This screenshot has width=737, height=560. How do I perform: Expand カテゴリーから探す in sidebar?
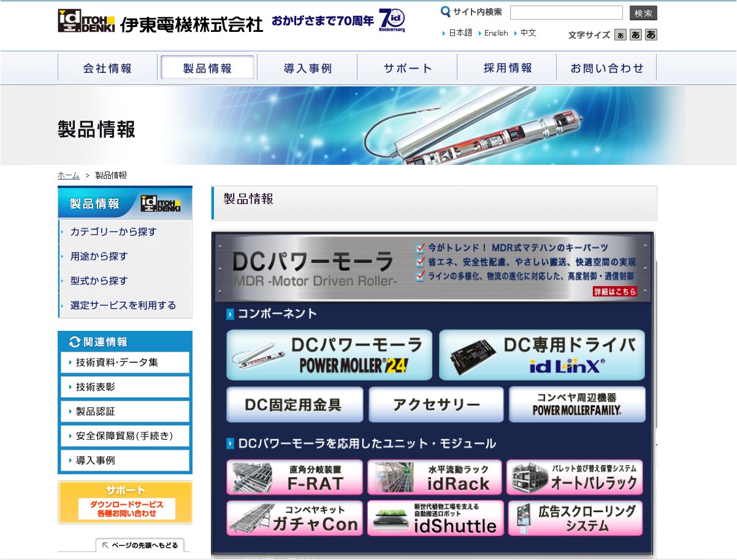click(125, 232)
